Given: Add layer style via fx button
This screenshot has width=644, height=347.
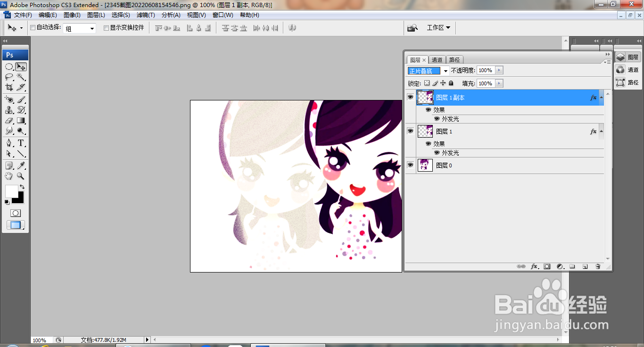Looking at the screenshot, I should (534, 266).
